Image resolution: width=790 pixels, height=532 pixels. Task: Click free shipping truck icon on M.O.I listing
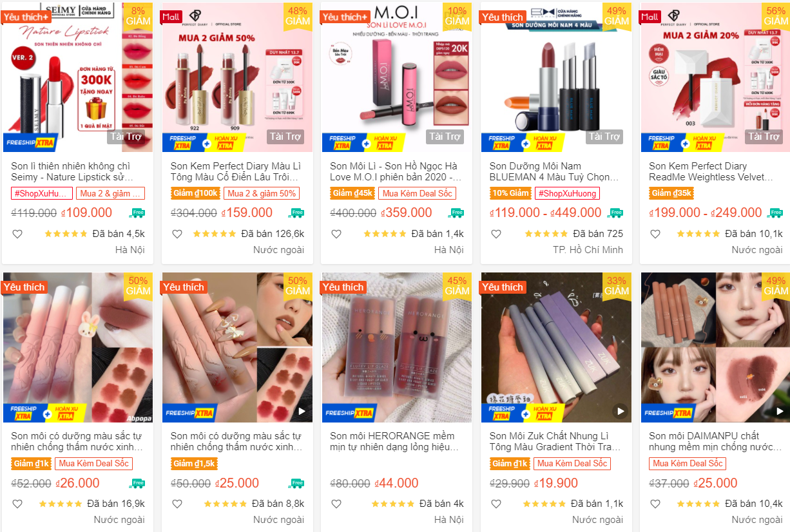click(457, 213)
